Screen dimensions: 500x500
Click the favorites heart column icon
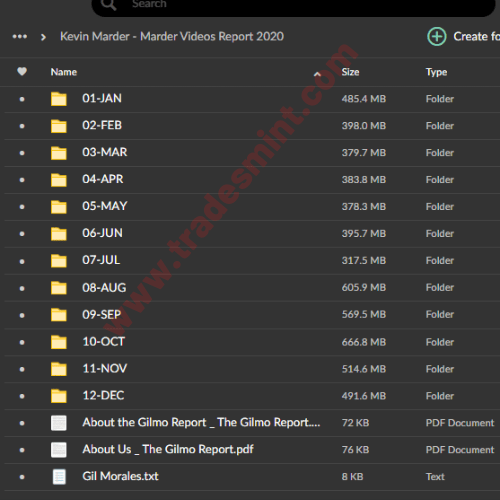pyautogui.click(x=22, y=71)
